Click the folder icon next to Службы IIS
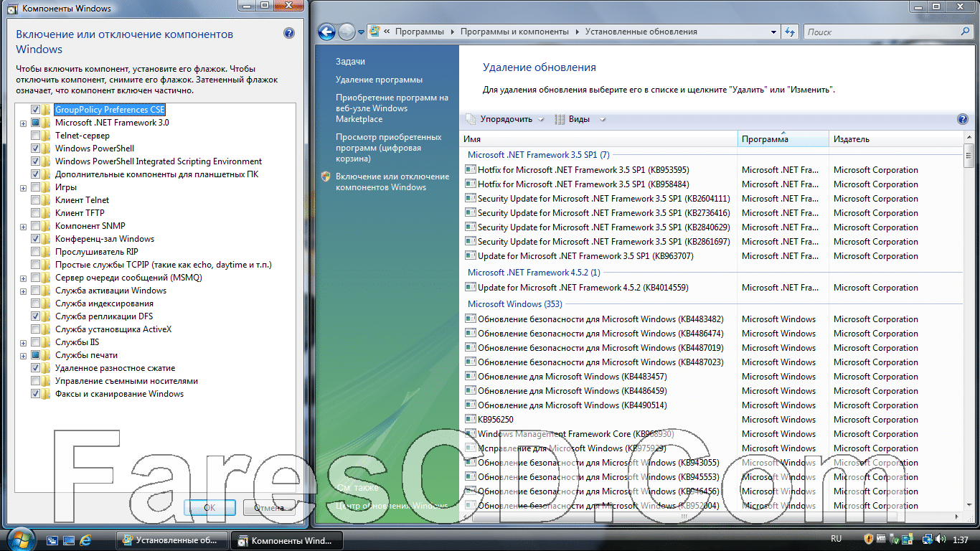Screen dimensions: 980x551 47,342
